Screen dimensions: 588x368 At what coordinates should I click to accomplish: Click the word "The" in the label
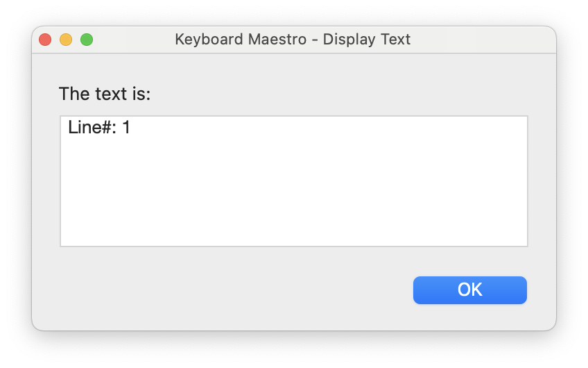pos(74,94)
